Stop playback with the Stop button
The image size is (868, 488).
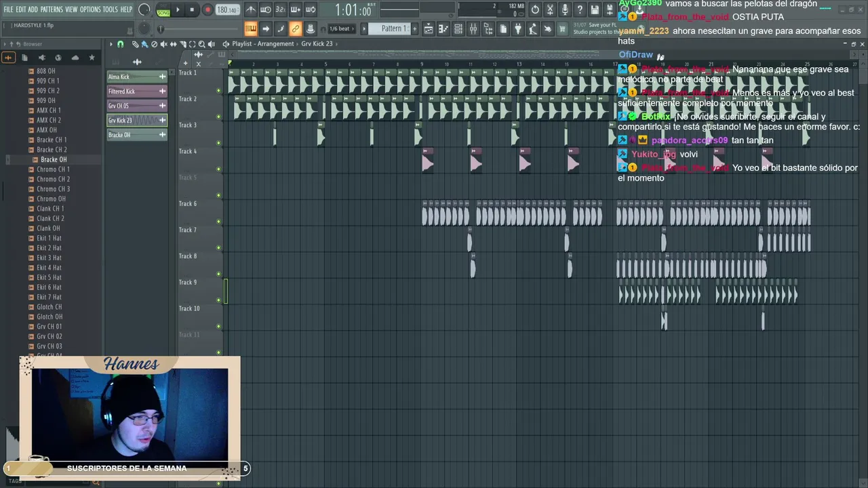coord(193,10)
